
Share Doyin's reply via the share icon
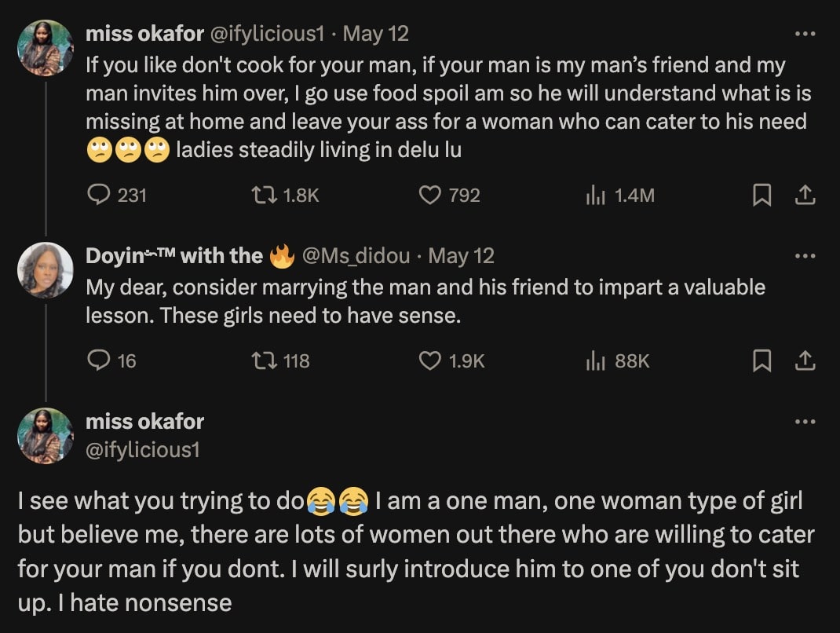pyautogui.click(x=805, y=361)
